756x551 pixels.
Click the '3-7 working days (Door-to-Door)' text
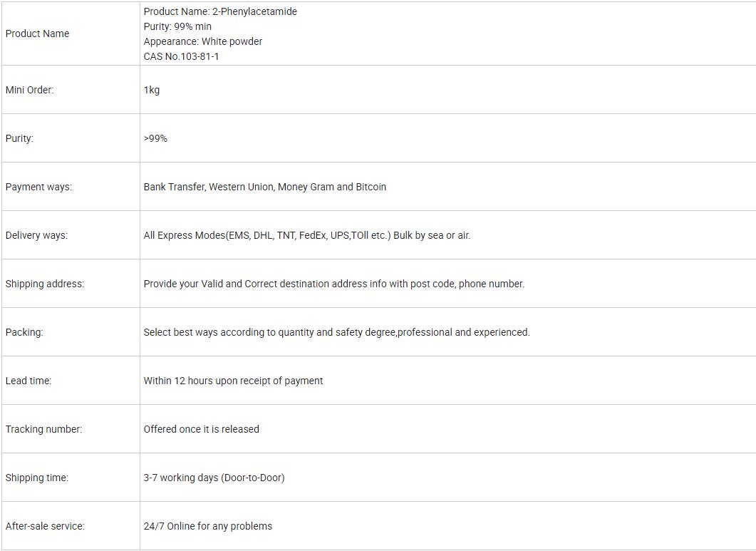tap(214, 478)
